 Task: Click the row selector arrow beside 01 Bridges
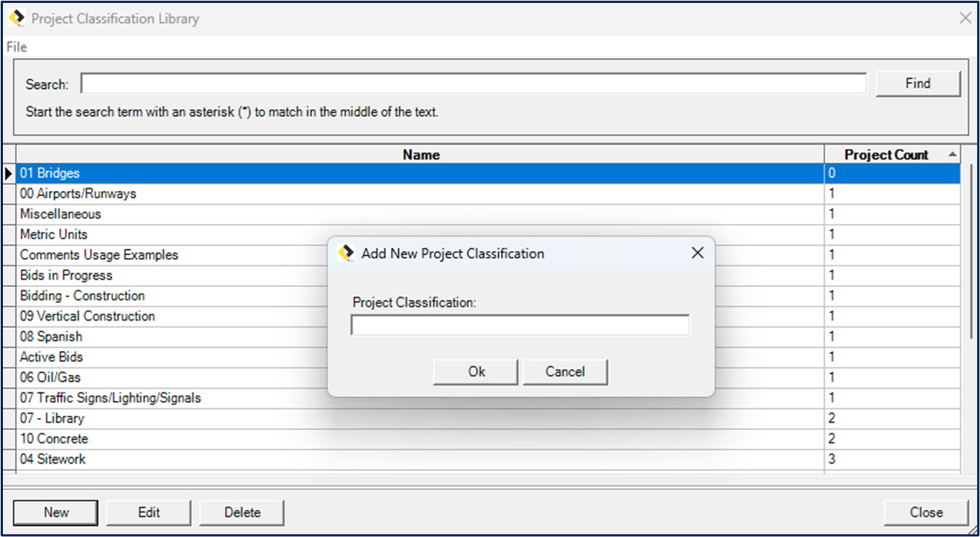tap(9, 173)
